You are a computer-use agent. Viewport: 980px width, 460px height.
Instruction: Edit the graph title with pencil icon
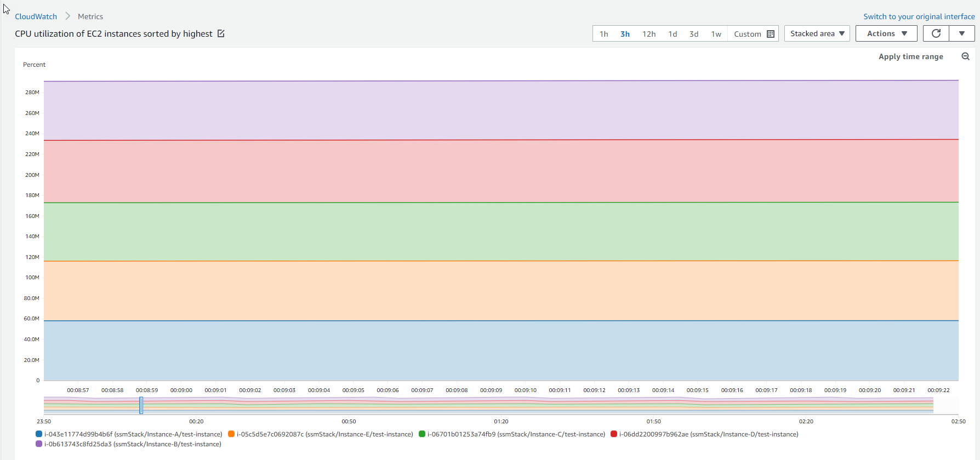[221, 33]
